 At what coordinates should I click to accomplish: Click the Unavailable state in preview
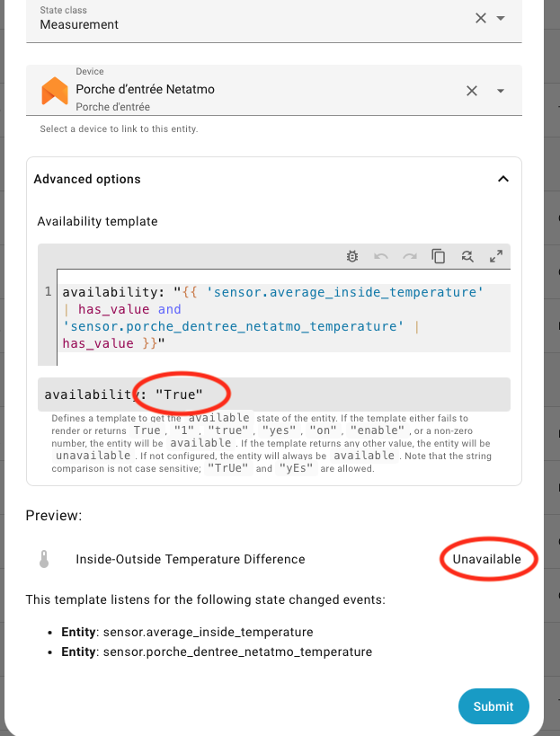pyautogui.click(x=486, y=559)
